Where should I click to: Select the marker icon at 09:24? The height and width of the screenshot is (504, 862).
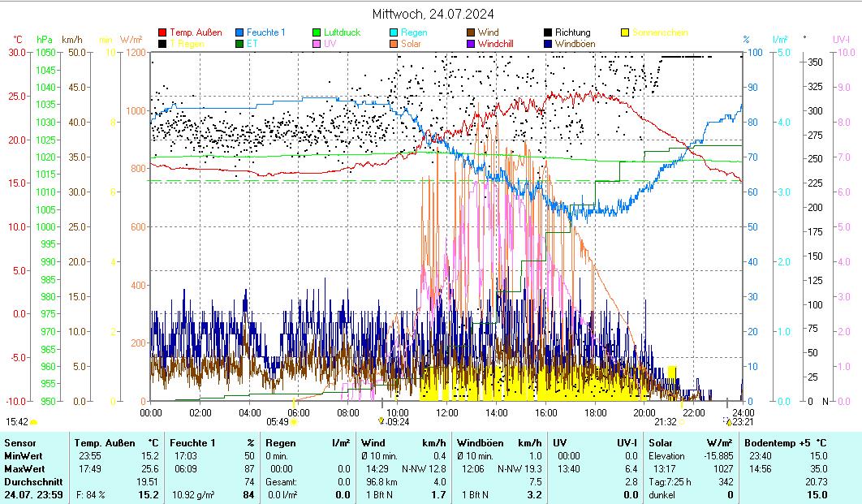click(x=381, y=421)
